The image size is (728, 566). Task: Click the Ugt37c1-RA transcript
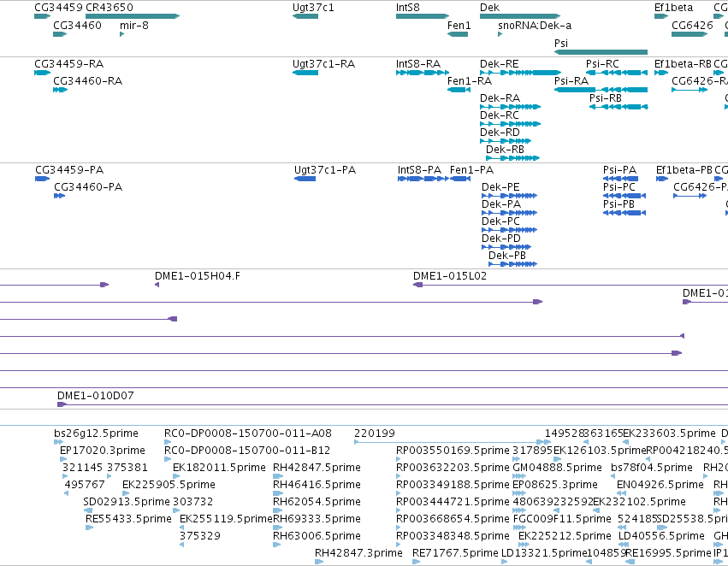(305, 73)
